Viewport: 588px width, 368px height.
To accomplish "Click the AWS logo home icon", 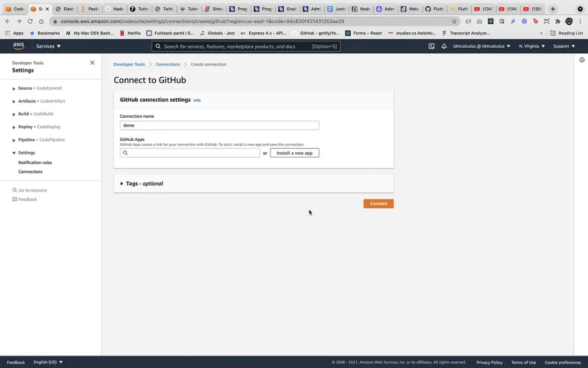I will [x=18, y=46].
